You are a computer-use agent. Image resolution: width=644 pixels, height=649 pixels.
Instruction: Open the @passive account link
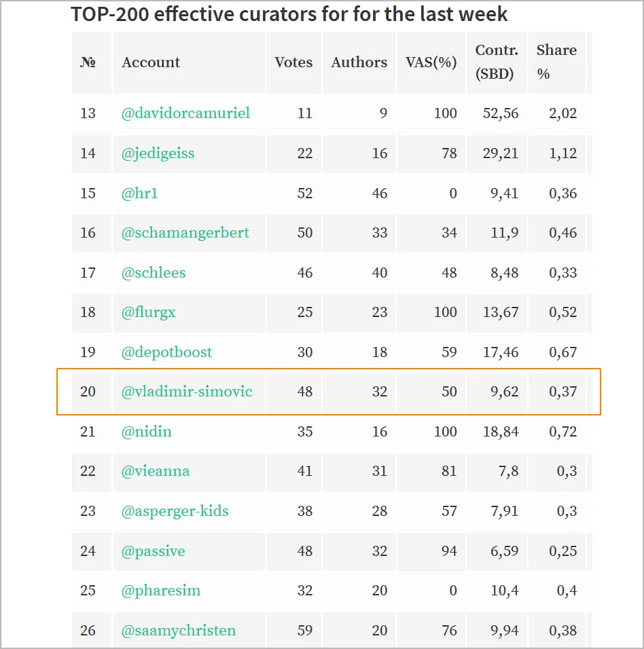click(154, 551)
